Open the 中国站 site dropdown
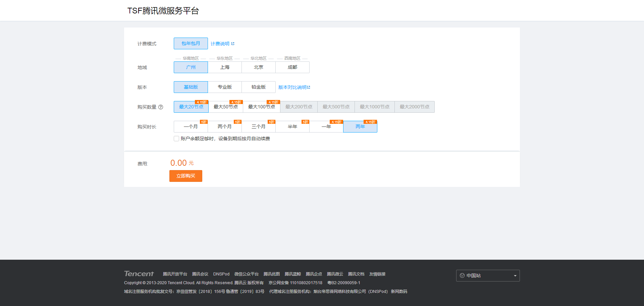644x306 pixels. point(488,275)
